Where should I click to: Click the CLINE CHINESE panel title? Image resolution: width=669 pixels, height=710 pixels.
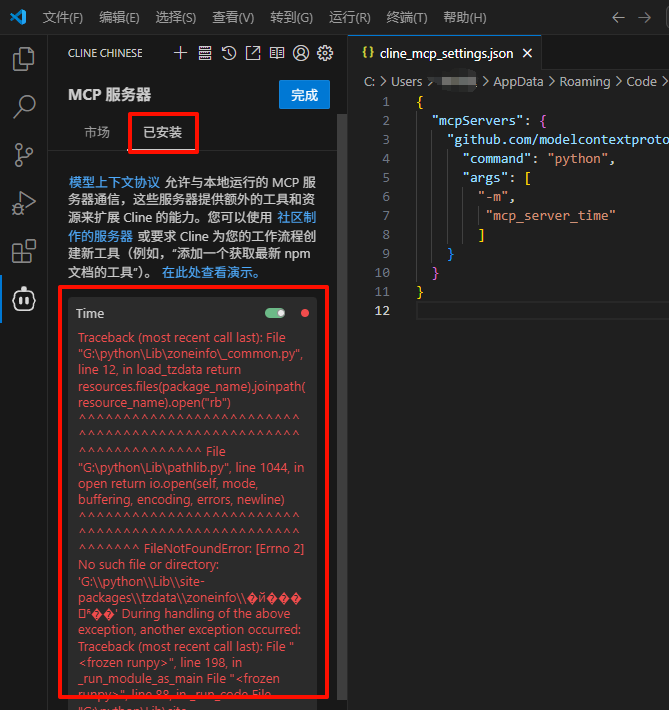click(105, 53)
